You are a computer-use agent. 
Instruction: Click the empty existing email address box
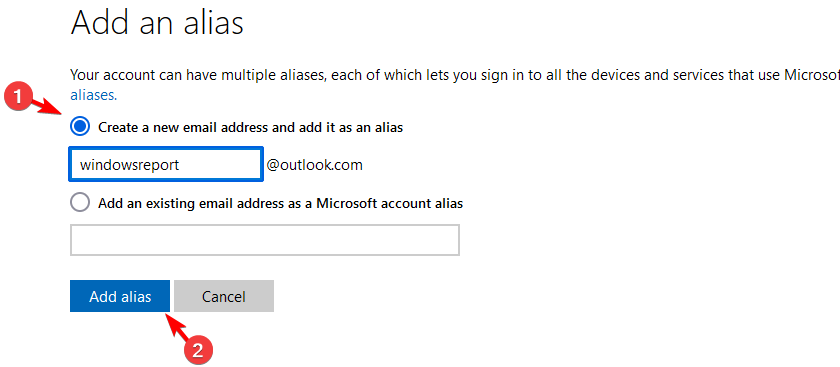265,239
